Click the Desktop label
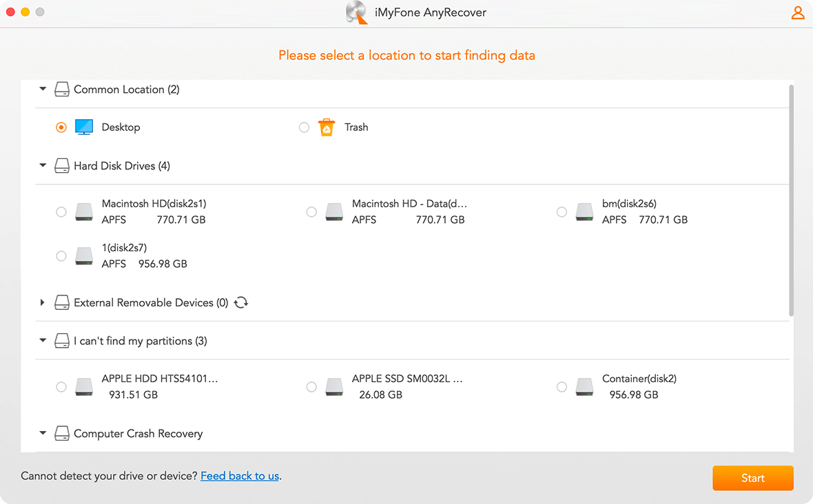813x504 pixels. click(121, 127)
